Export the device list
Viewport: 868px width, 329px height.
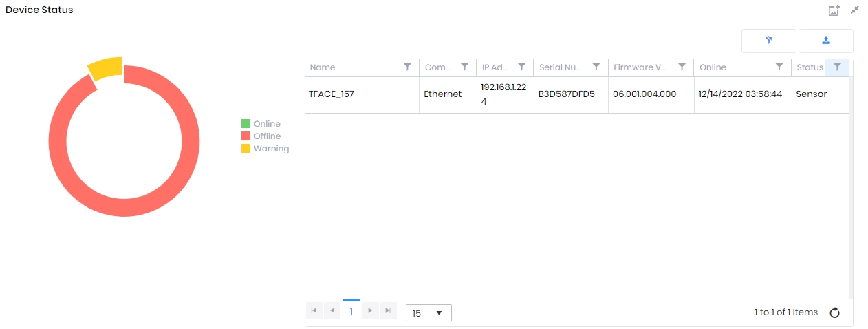826,41
